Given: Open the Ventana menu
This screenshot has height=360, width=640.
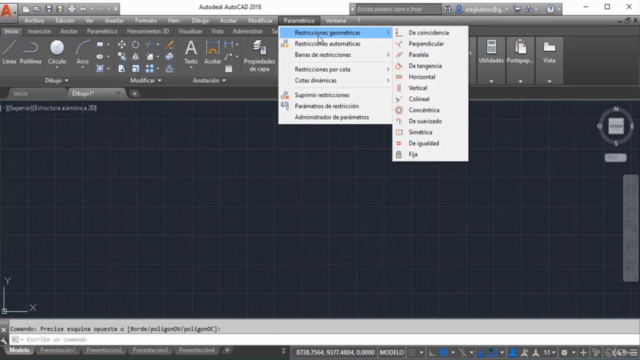Looking at the screenshot, I should (336, 20).
